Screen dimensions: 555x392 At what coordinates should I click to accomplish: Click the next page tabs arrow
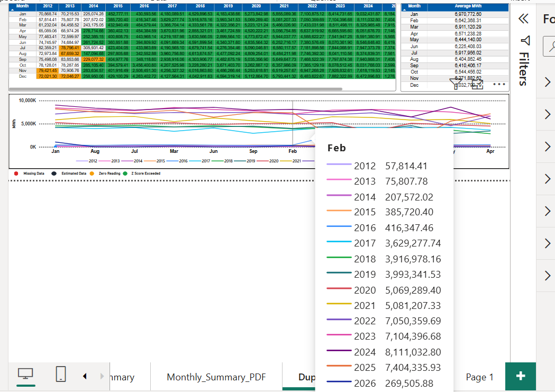pos(102,376)
